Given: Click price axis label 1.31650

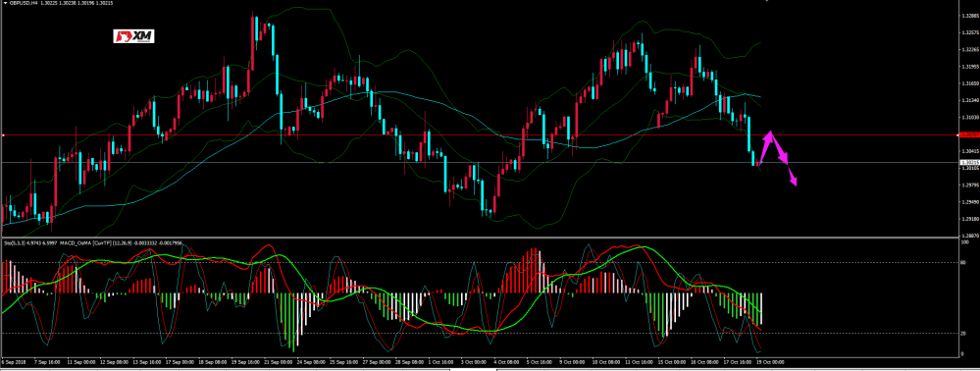Looking at the screenshot, I should 970,83.
